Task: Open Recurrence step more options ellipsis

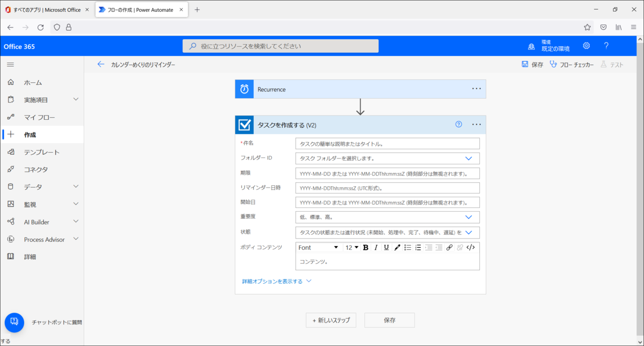Action: coord(477,89)
